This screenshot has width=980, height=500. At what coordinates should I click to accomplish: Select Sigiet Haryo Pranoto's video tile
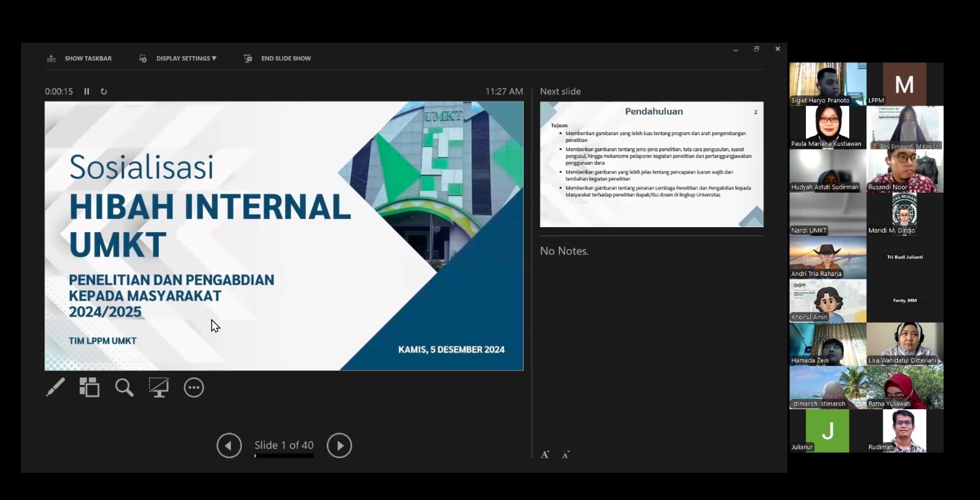827,83
